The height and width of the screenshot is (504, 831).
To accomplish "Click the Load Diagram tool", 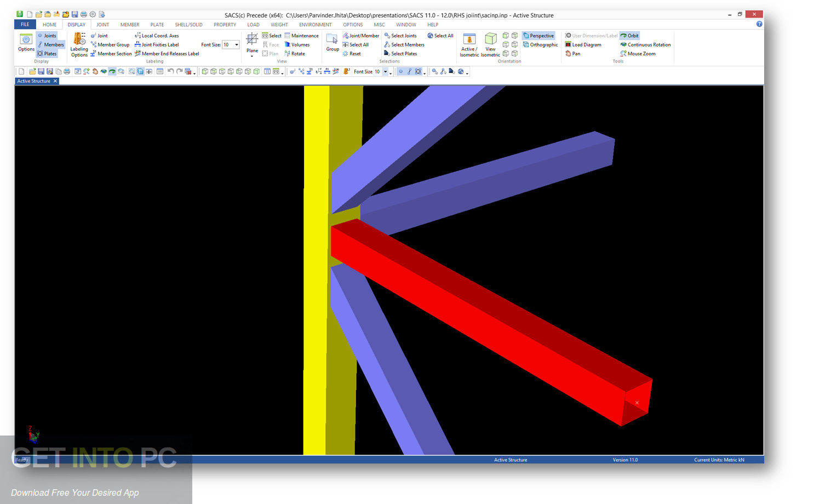I will tap(583, 44).
